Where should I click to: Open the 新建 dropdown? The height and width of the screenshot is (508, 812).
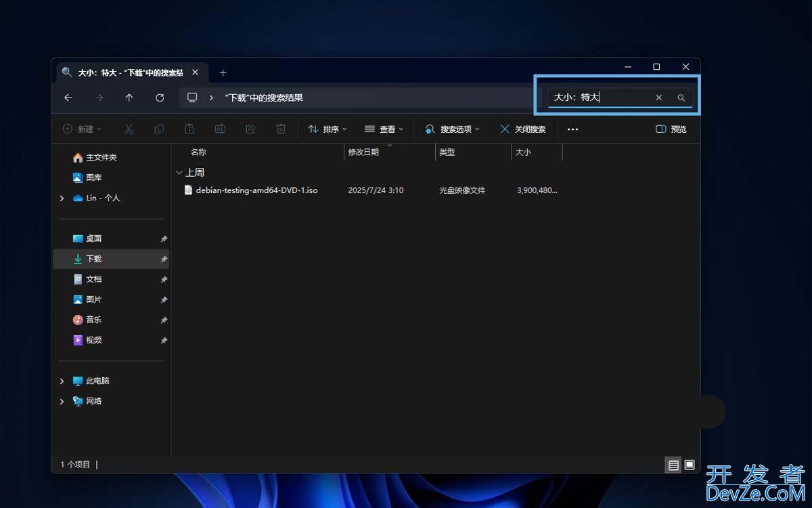(x=82, y=129)
